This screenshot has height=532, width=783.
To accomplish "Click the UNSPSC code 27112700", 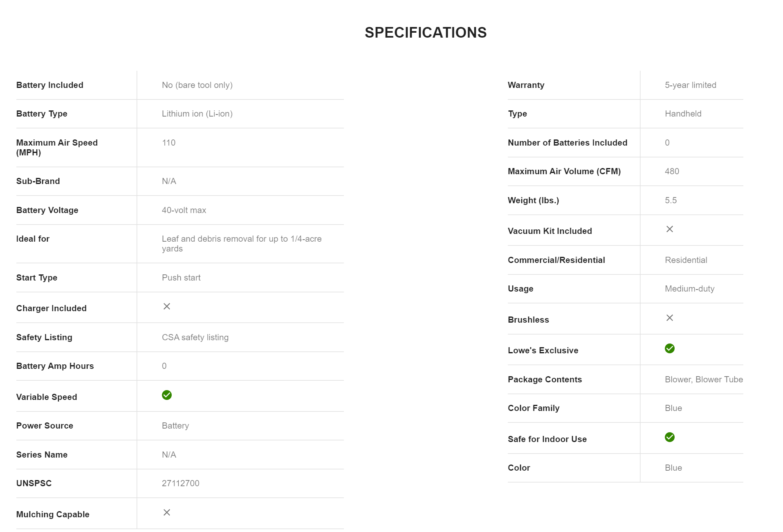I will [181, 483].
